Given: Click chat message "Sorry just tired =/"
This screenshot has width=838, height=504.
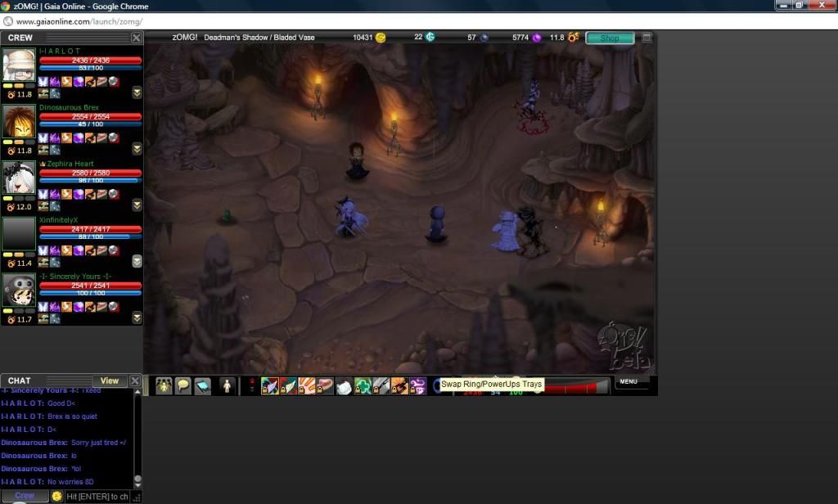Looking at the screenshot, I should (x=98, y=443).
